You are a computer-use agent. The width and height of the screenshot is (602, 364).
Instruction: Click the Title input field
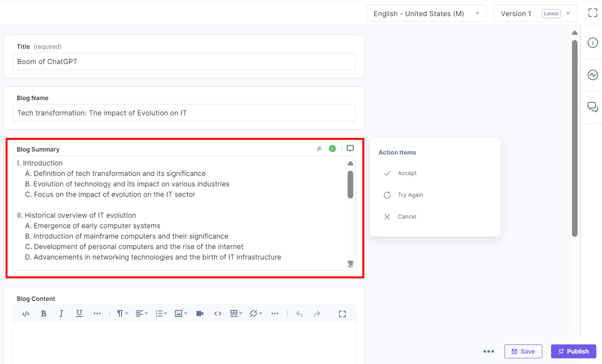point(184,62)
